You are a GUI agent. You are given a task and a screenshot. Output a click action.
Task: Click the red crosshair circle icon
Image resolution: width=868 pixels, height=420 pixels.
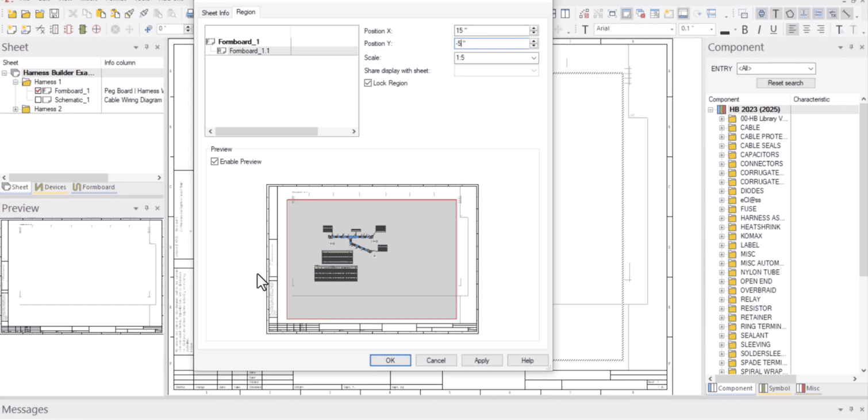[97, 29]
